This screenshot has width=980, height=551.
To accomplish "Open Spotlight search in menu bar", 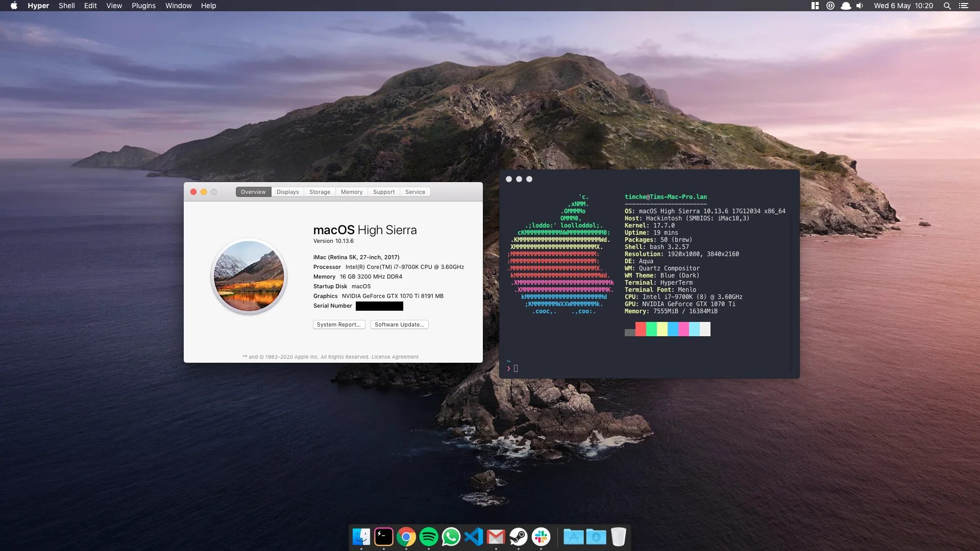I will click(x=947, y=6).
